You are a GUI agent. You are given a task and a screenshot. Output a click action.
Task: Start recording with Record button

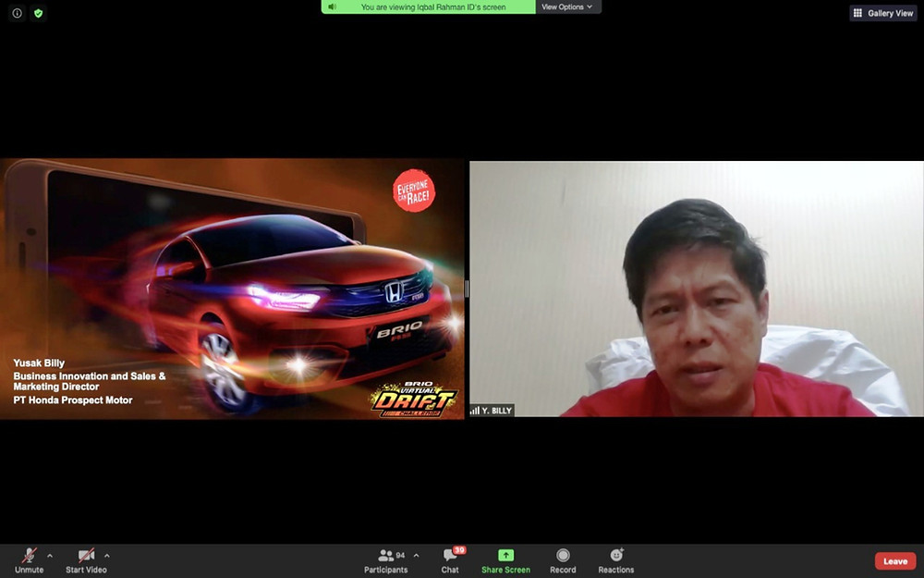pyautogui.click(x=563, y=560)
